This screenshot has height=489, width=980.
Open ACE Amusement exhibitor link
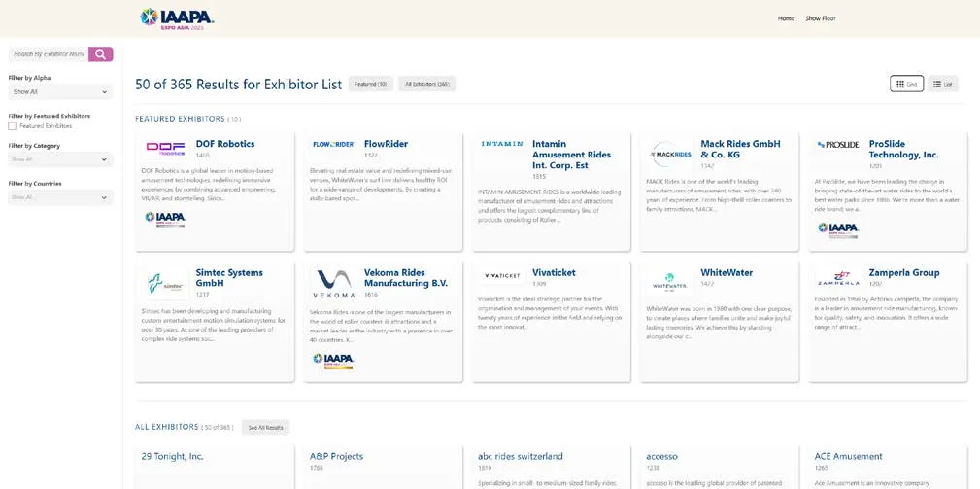[x=848, y=457]
